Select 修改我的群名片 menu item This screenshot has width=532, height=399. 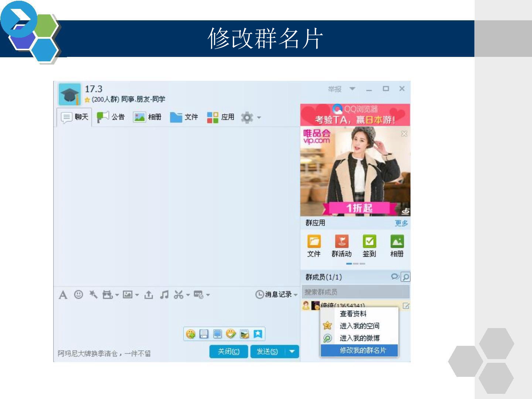(x=359, y=350)
